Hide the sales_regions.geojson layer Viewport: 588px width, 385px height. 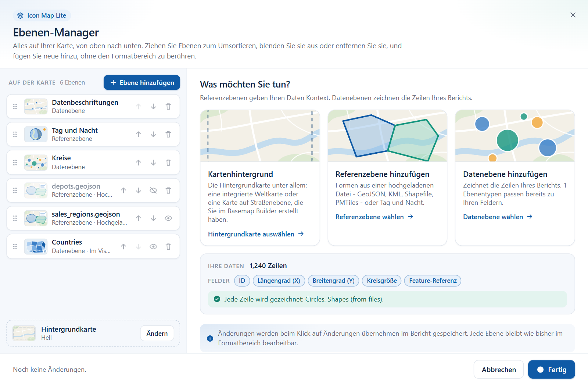pos(168,218)
